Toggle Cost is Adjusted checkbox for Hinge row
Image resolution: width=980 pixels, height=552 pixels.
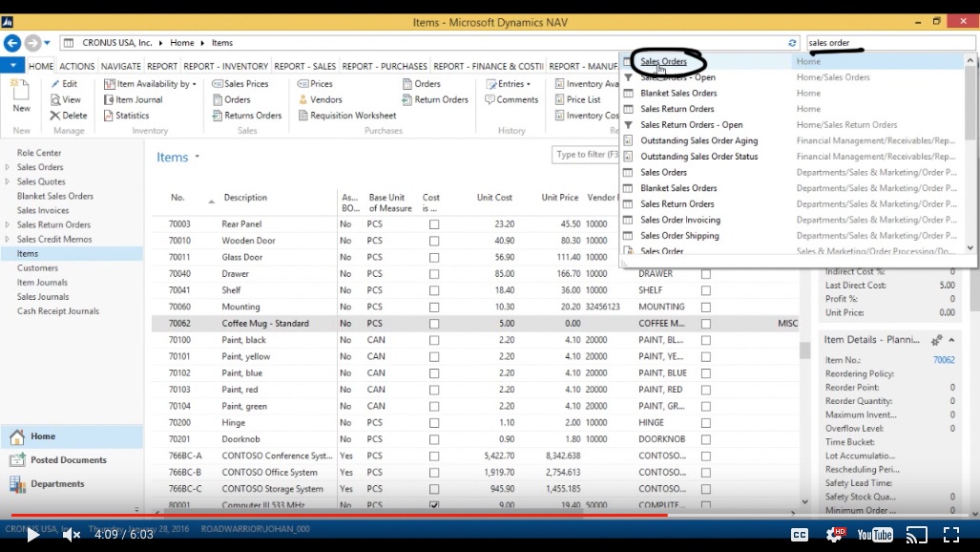click(x=434, y=423)
